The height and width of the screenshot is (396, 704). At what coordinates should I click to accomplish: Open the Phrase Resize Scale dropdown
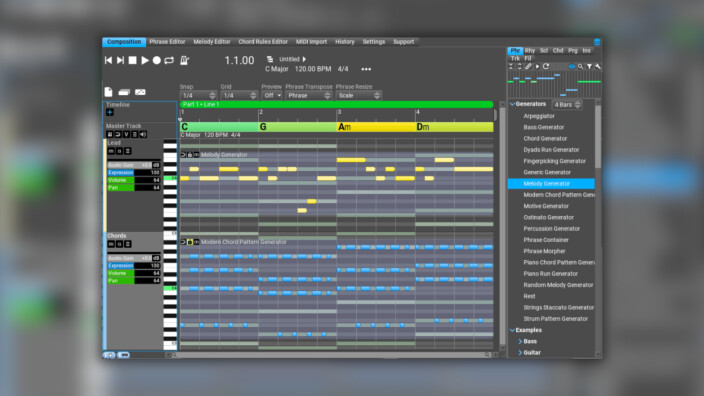(358, 96)
